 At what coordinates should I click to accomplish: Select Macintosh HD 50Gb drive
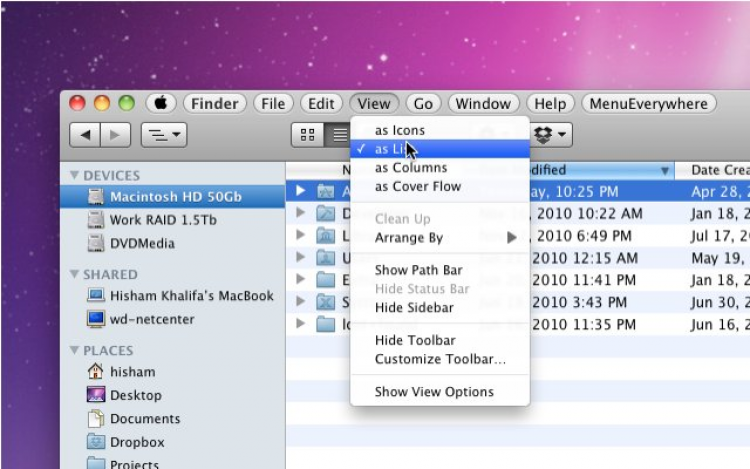(x=173, y=196)
